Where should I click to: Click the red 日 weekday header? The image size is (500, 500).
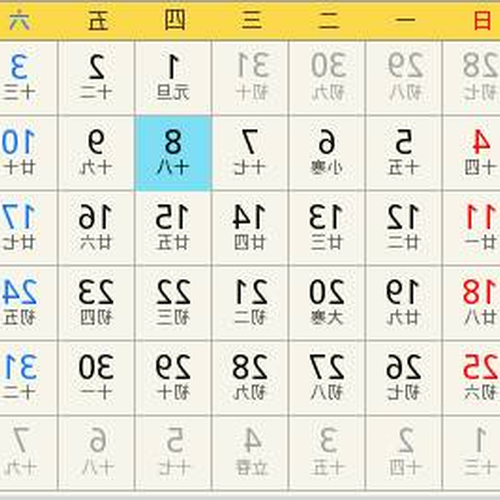pos(482,21)
